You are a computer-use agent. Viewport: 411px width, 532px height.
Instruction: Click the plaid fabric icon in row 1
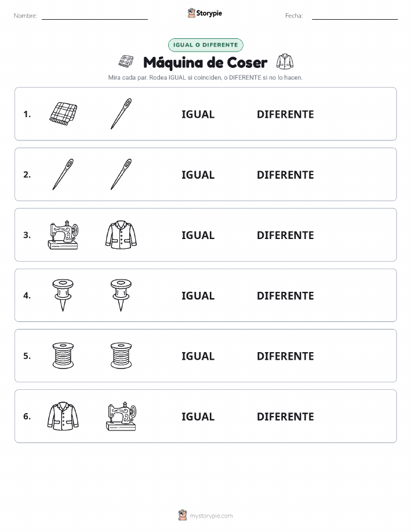63,114
